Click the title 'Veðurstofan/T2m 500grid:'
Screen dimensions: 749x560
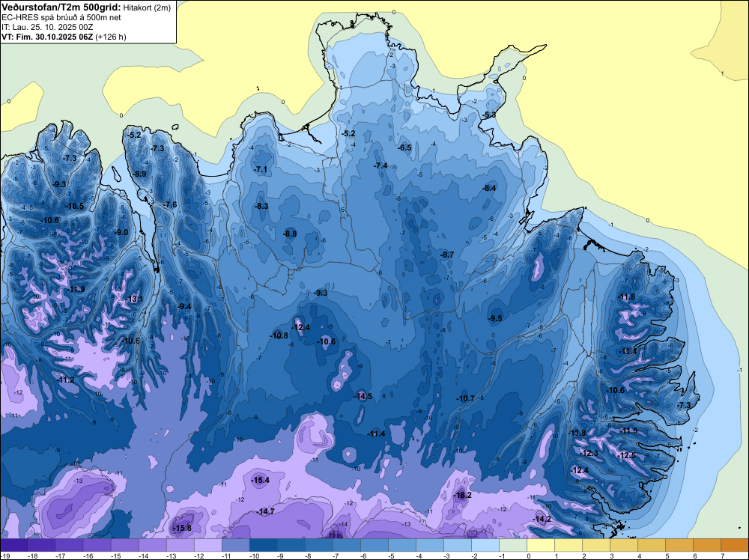point(61,7)
